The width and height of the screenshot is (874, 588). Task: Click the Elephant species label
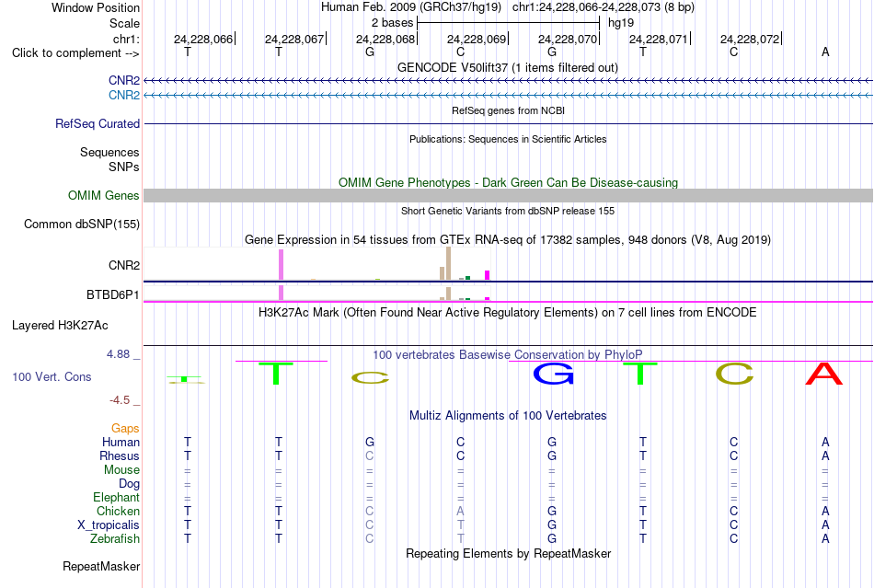point(116,497)
